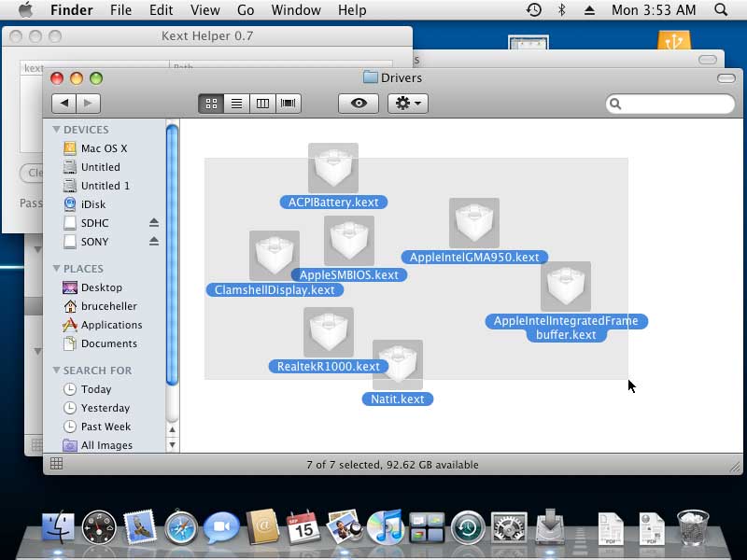
Task: Click the menu bar clock
Action: point(654,10)
